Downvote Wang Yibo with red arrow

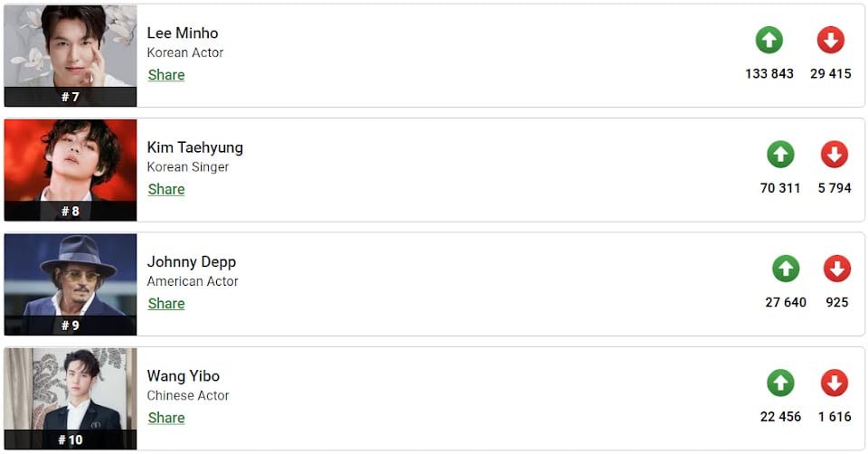(x=835, y=383)
